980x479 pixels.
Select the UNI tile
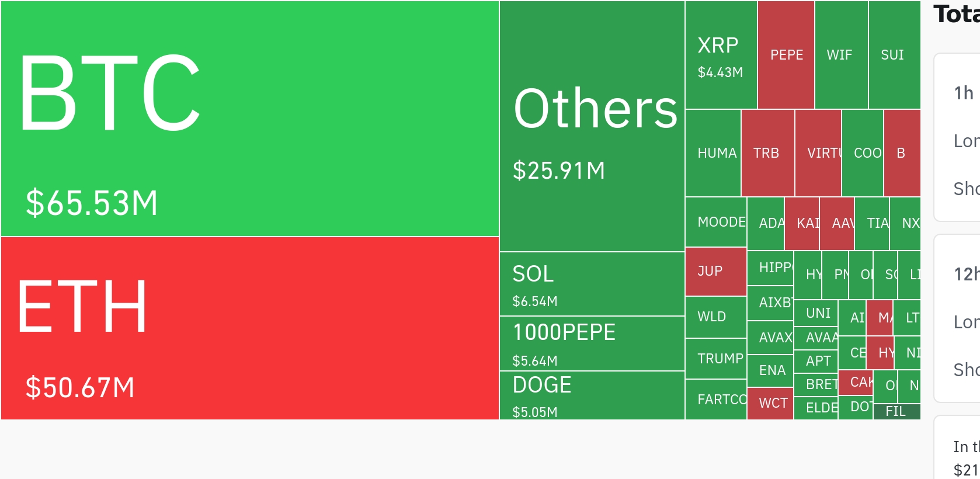(816, 313)
